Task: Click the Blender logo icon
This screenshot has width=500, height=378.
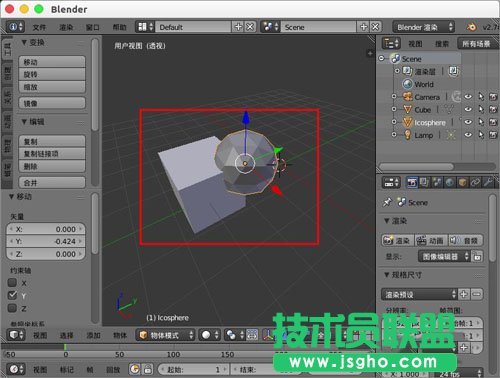Action: (472, 27)
